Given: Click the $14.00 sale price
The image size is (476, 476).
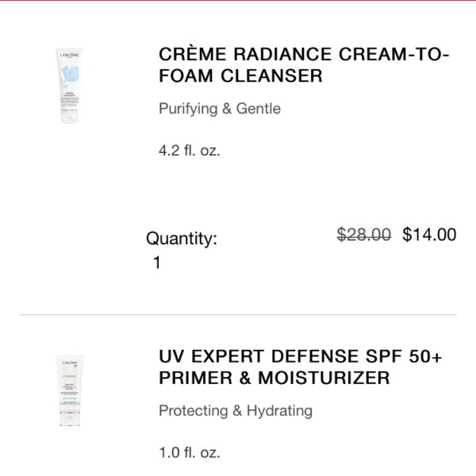Looking at the screenshot, I should [429, 234].
